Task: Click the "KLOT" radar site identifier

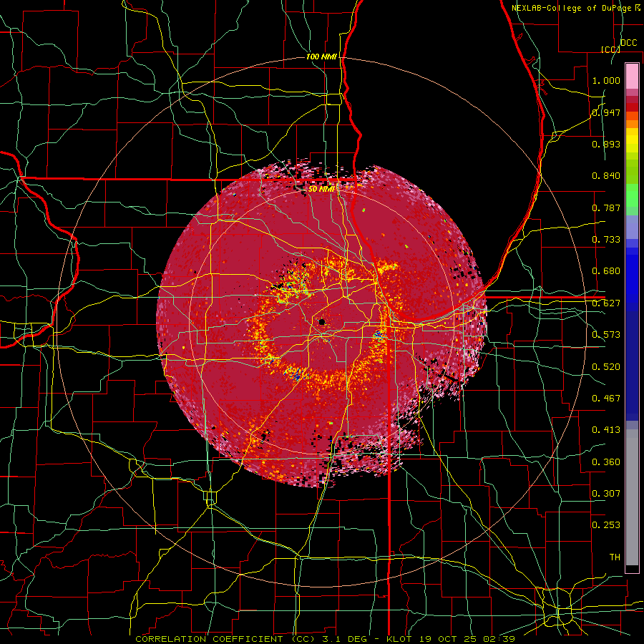Action: pyautogui.click(x=399, y=639)
